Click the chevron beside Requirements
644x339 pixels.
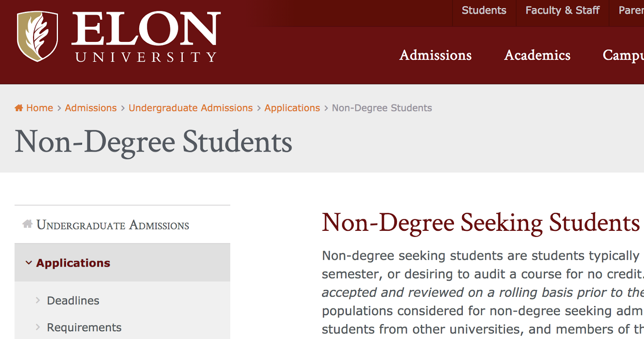[38, 327]
